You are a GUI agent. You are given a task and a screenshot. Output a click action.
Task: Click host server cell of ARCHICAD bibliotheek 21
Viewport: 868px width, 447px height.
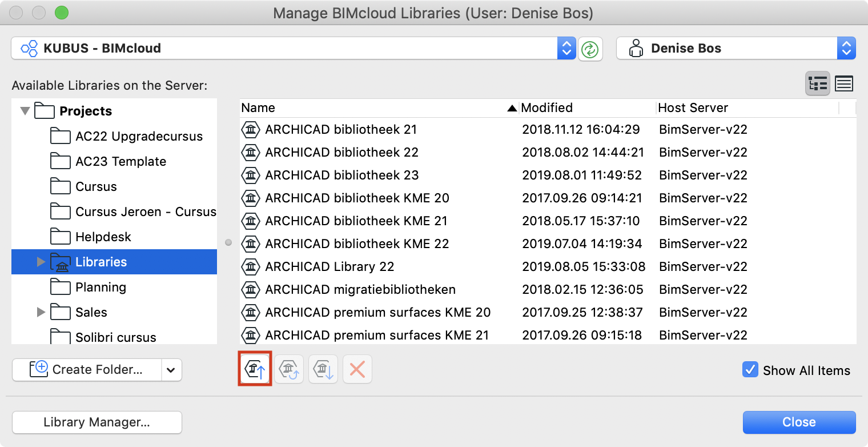tap(703, 130)
